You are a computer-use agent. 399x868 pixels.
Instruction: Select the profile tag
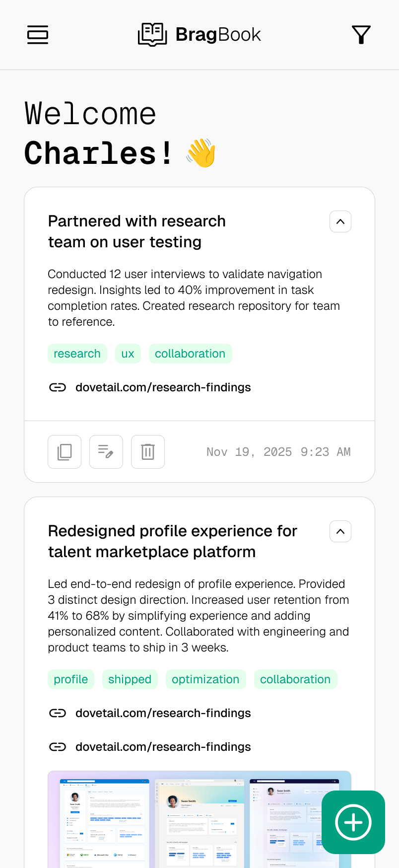(x=71, y=679)
